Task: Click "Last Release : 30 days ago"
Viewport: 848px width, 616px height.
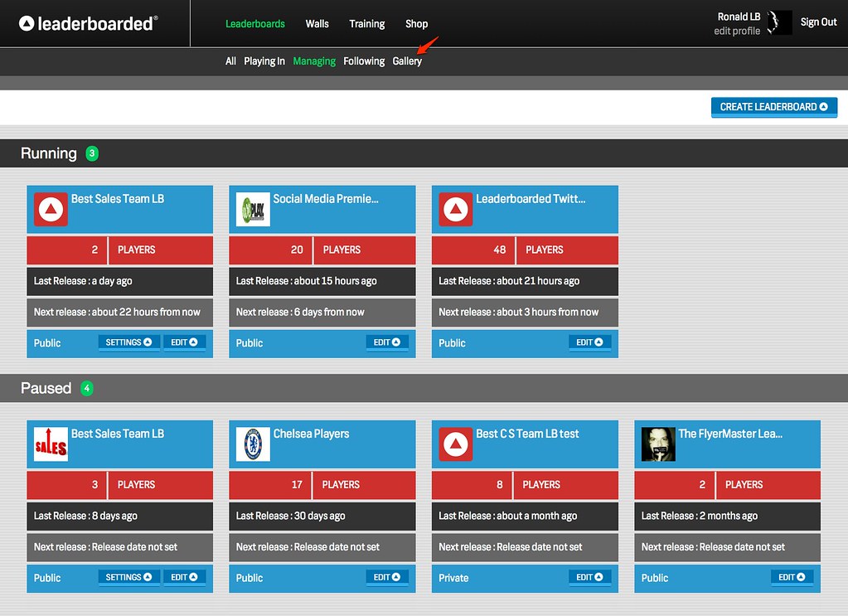Action: pos(290,516)
